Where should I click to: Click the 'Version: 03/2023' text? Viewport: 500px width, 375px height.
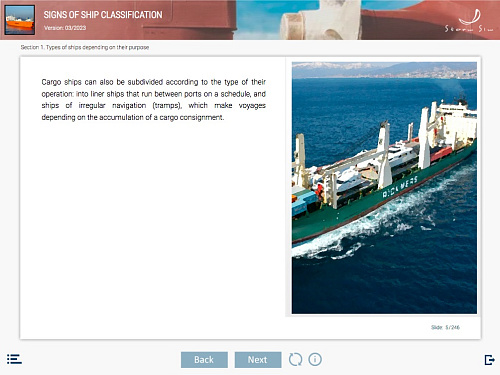(x=65, y=28)
